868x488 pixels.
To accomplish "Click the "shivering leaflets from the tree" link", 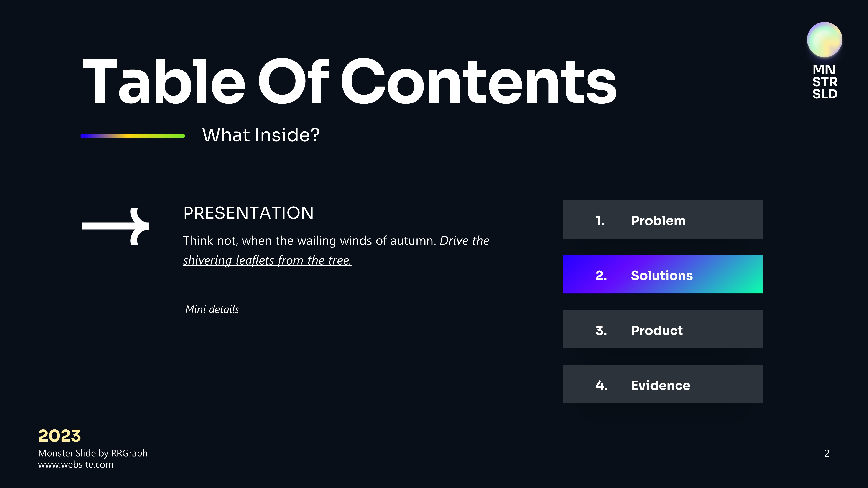I will (267, 260).
